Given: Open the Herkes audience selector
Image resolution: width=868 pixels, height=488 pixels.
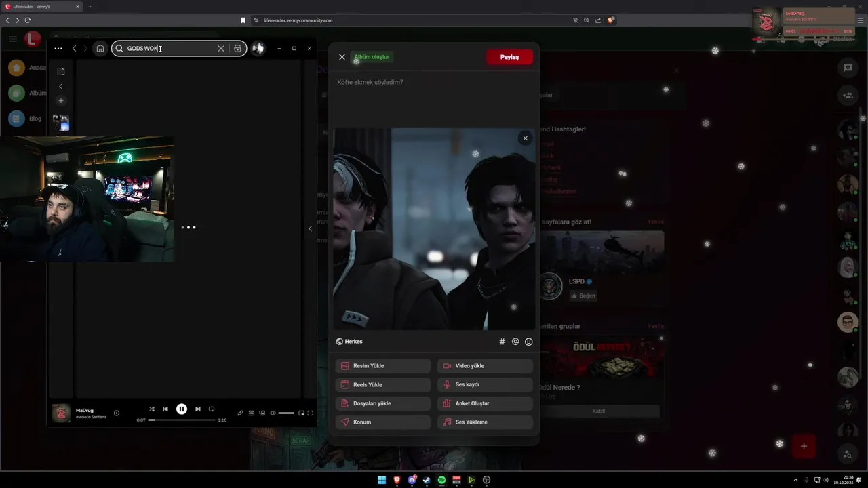Looking at the screenshot, I should tap(349, 342).
